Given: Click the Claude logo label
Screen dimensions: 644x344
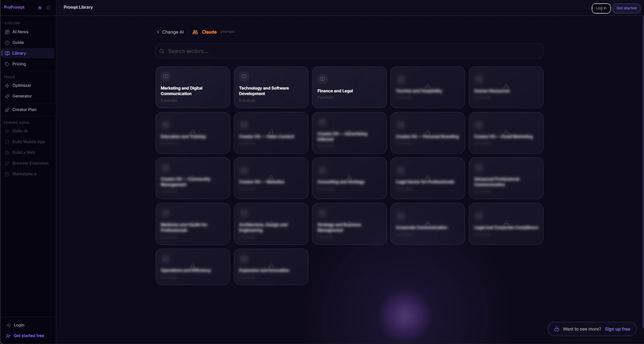Looking at the screenshot, I should [204, 32].
